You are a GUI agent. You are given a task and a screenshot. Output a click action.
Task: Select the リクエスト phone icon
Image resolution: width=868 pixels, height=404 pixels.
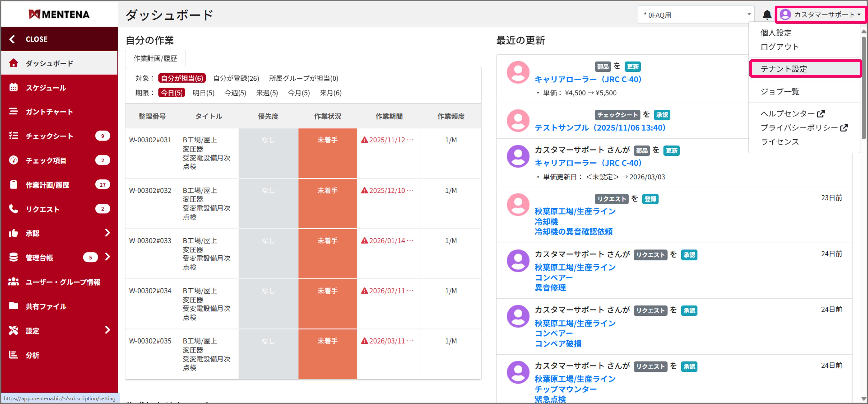[14, 209]
